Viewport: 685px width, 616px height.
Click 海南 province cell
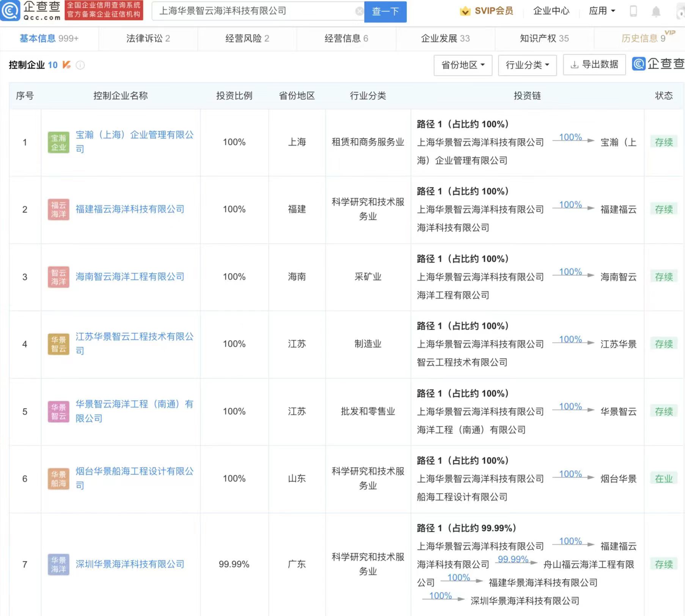click(297, 277)
